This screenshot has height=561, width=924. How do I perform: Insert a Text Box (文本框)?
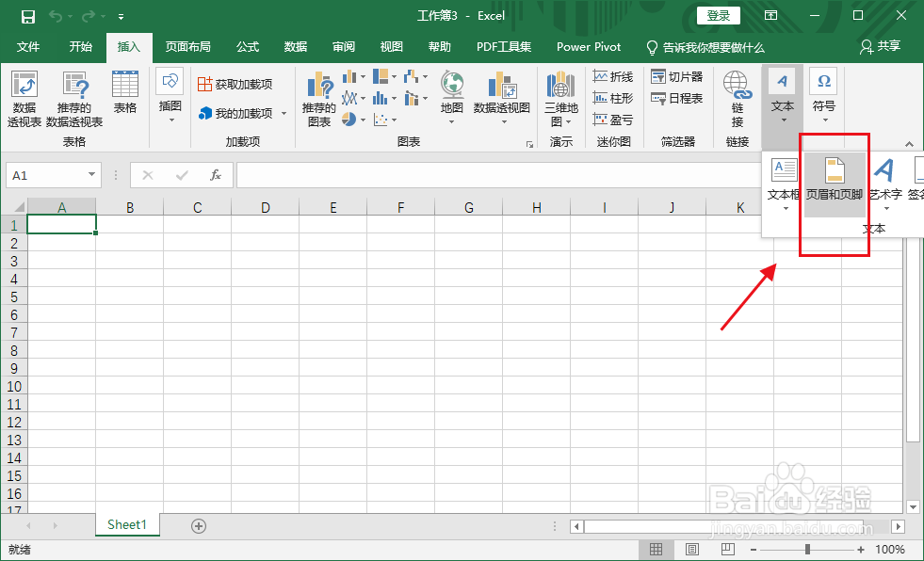[783, 184]
